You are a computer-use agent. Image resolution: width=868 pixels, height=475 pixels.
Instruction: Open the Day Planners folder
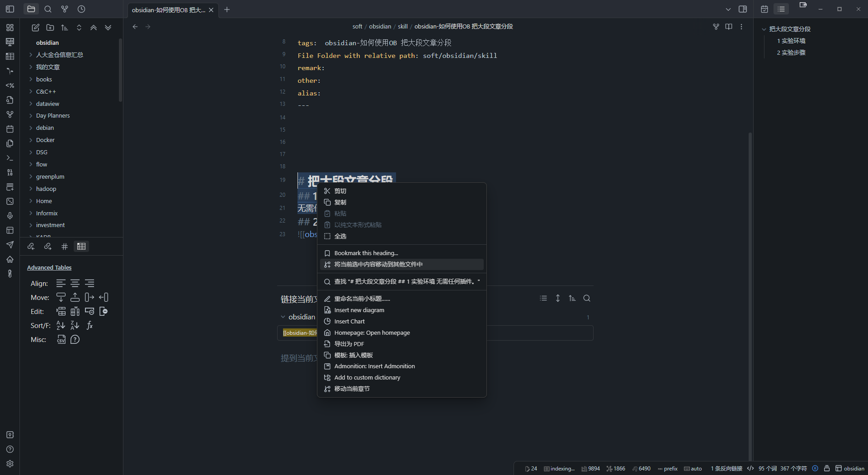(x=53, y=115)
